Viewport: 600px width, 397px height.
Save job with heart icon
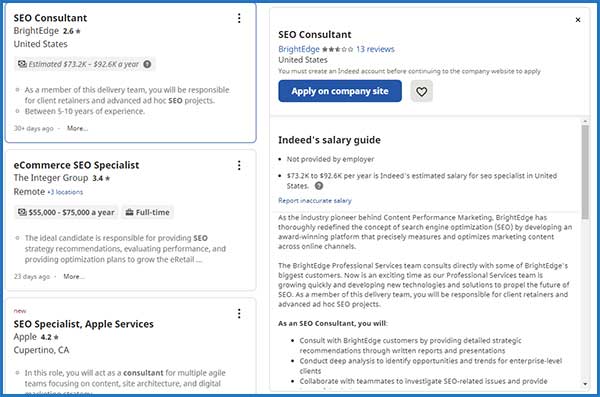coord(422,91)
